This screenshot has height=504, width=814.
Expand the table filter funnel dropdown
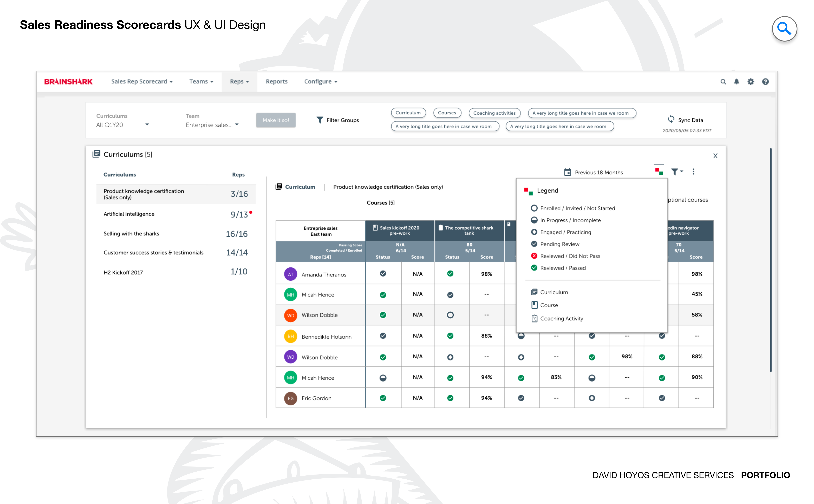(677, 172)
